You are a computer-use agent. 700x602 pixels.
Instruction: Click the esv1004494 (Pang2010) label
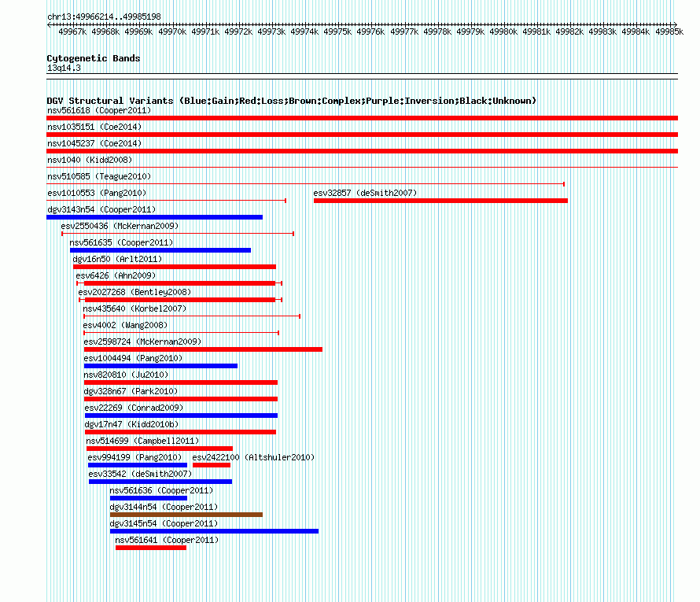133,358
